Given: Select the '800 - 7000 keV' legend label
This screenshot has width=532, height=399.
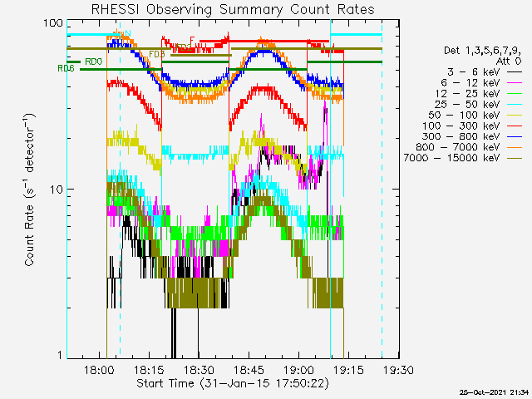Looking at the screenshot, I should (x=458, y=147).
